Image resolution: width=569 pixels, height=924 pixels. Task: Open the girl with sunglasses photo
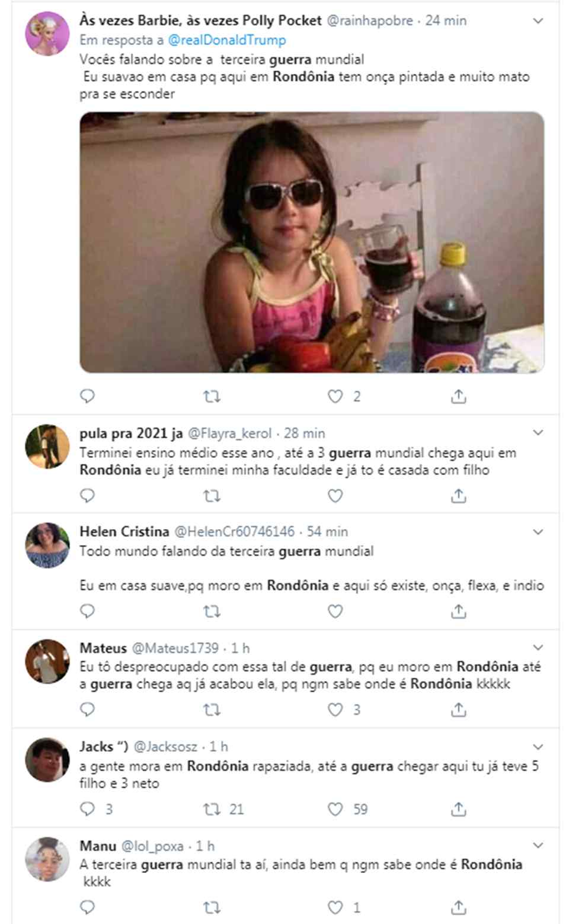[312, 242]
